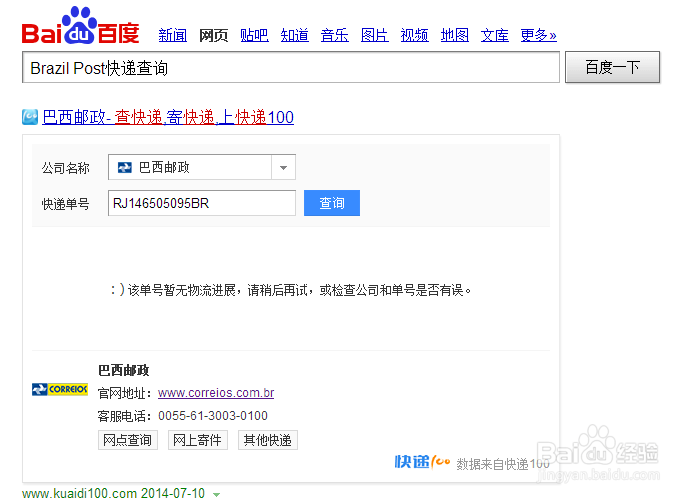Click the Baidu logo

(80, 25)
